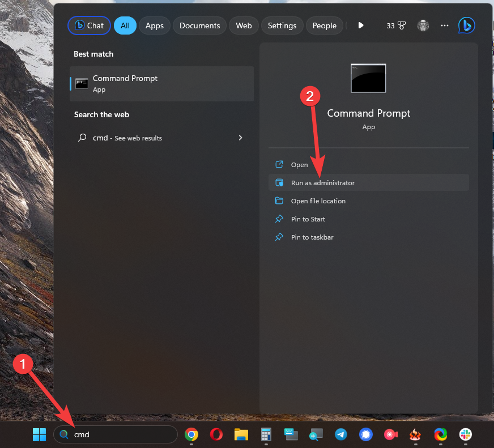Viewport: 494px width, 448px height.
Task: Open the Signal app in taskbar
Action: tap(365, 434)
